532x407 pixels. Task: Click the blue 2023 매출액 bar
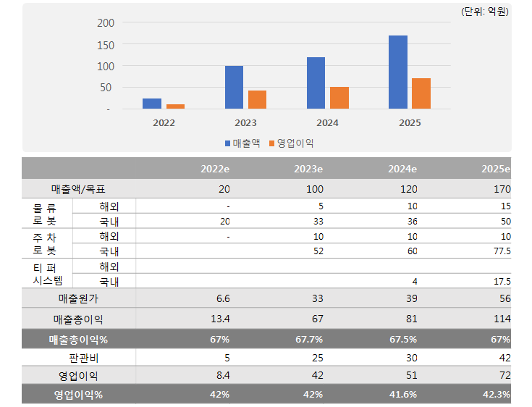point(234,88)
